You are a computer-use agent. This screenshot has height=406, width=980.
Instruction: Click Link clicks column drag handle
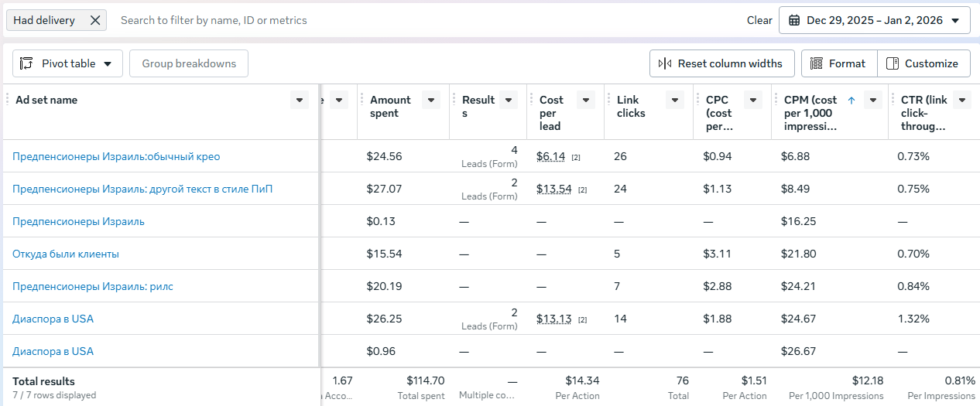coord(609,99)
